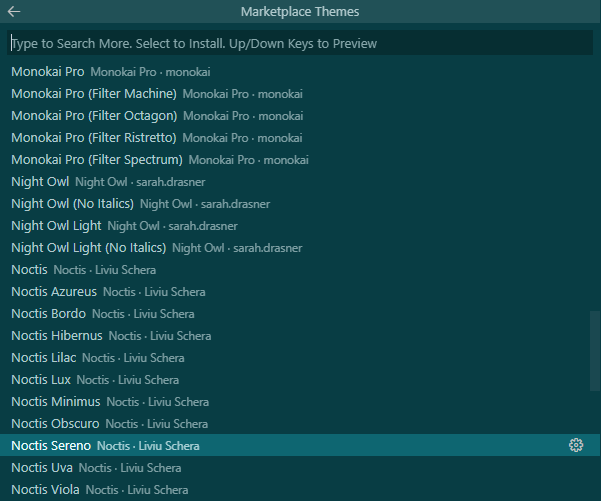Choose Monokai Pro (Filter Spectrum)
The image size is (601, 501).
[97, 160]
